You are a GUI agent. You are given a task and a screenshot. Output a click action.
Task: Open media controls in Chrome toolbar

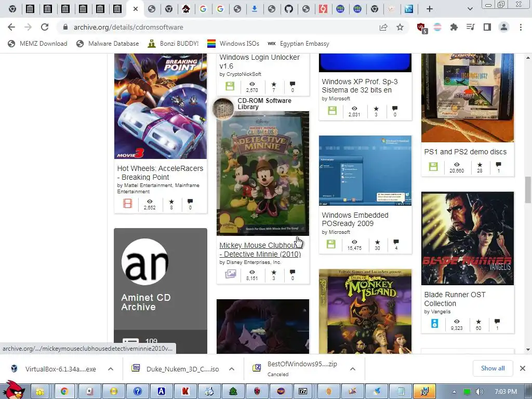pyautogui.click(x=471, y=27)
